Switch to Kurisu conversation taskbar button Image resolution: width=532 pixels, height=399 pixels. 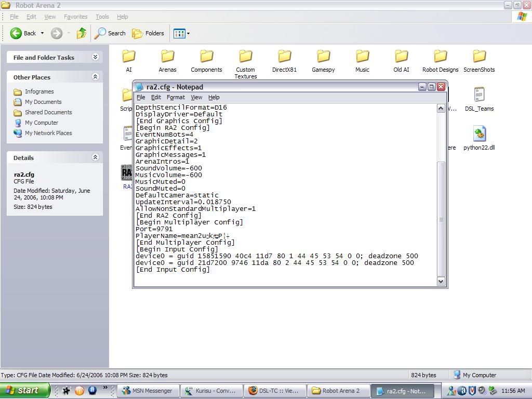tap(212, 391)
